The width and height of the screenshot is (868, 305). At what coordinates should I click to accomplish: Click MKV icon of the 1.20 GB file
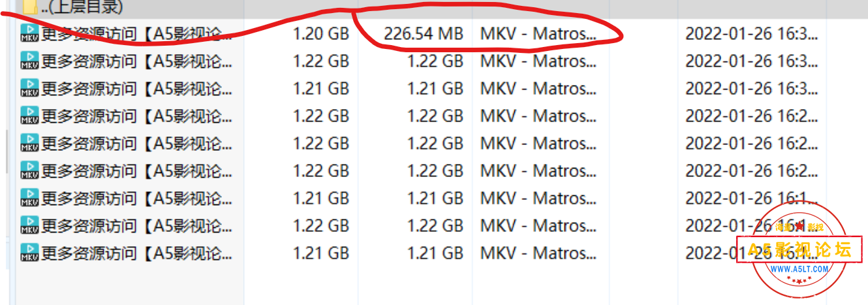click(29, 34)
